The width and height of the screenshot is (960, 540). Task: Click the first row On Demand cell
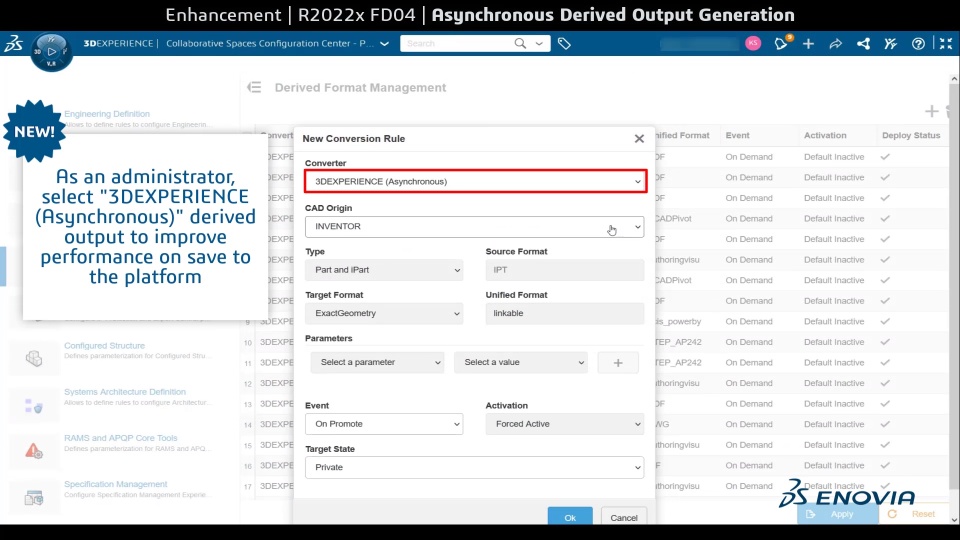749,157
